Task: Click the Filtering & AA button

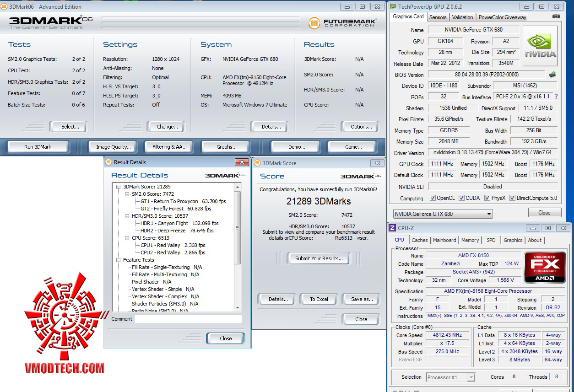Action: tap(169, 147)
